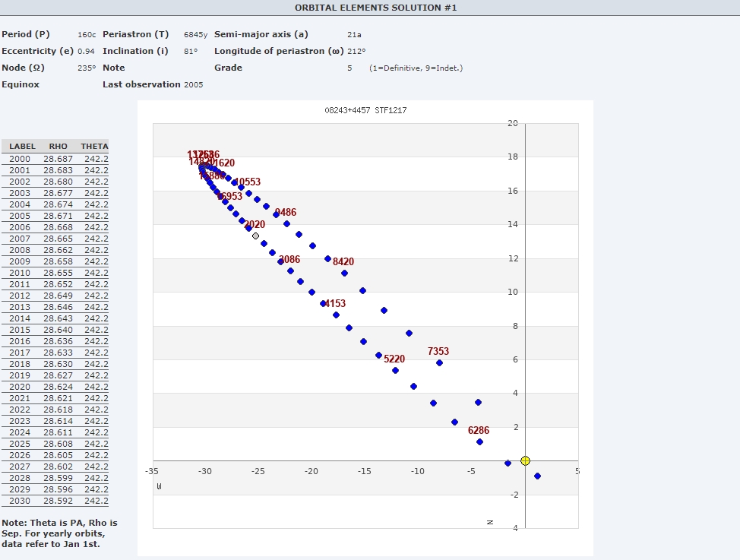Click the LABEL column header
This screenshot has height=560, width=740.
[x=23, y=146]
